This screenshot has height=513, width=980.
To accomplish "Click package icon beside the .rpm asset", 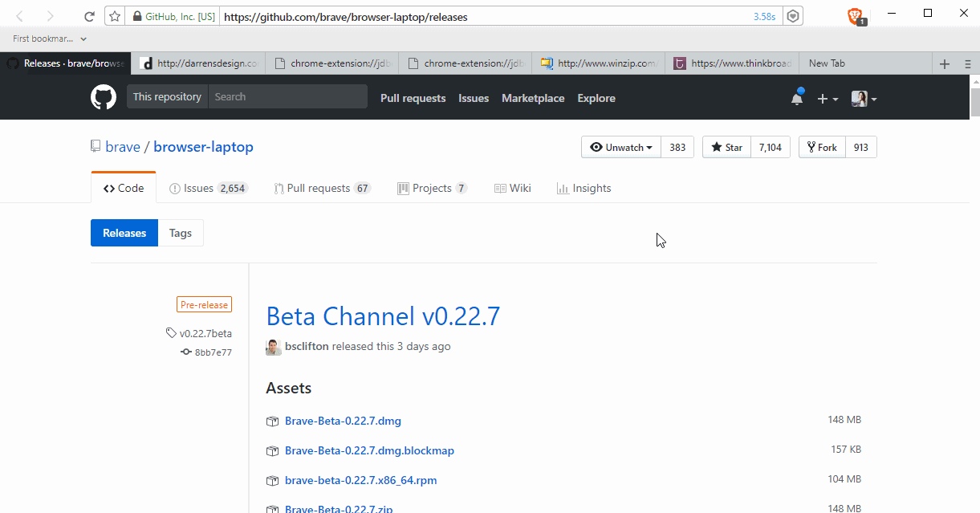I will tap(272, 481).
